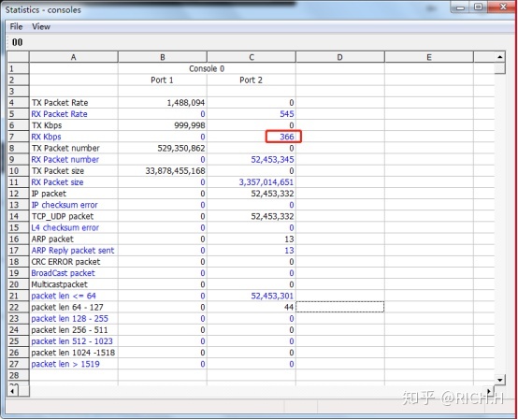The image size is (518, 420).
Task: Select the IP checksum error label
Action: 65,205
